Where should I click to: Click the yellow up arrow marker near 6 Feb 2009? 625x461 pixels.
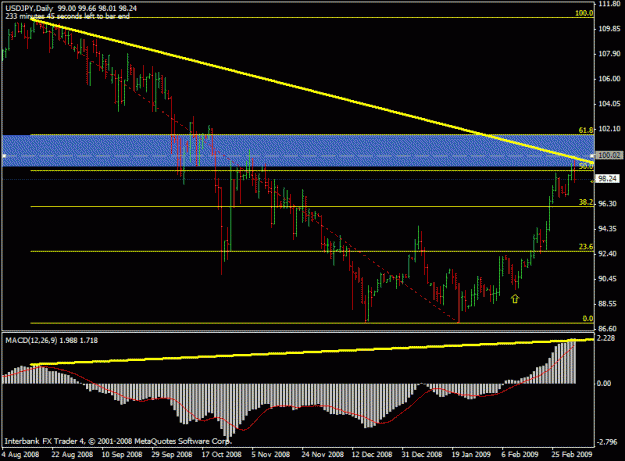(x=515, y=298)
